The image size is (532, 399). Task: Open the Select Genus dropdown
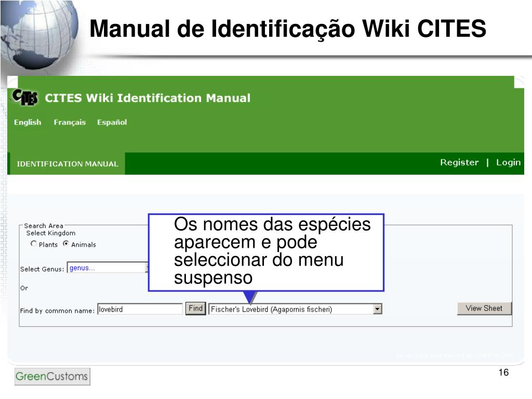108,268
